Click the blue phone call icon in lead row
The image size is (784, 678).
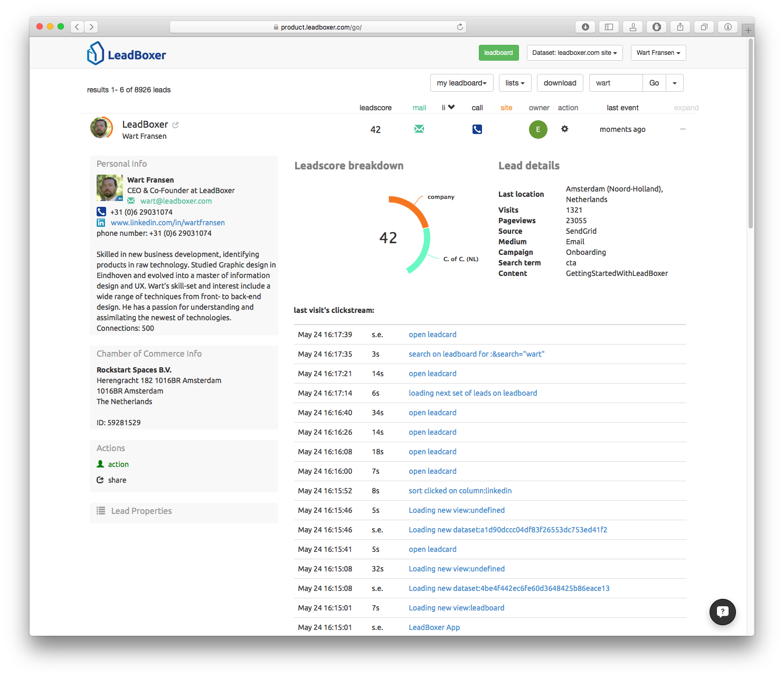[x=477, y=129]
